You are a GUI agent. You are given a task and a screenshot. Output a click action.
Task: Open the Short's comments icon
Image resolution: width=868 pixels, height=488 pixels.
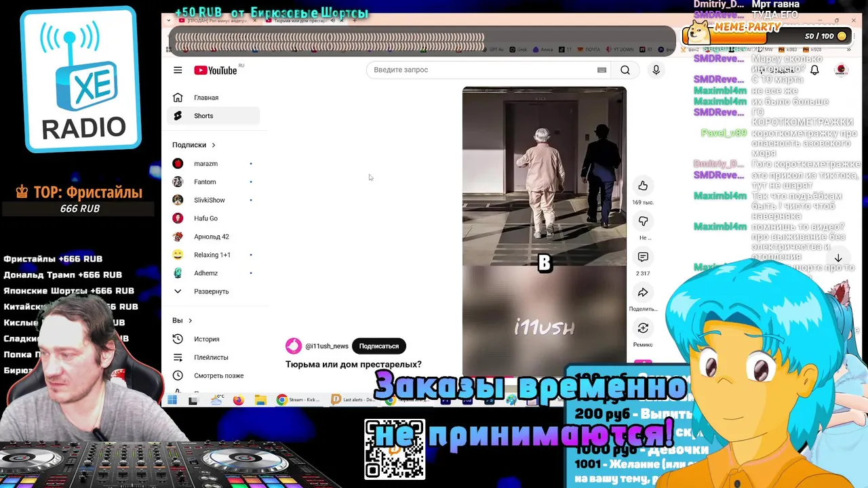[x=643, y=257]
